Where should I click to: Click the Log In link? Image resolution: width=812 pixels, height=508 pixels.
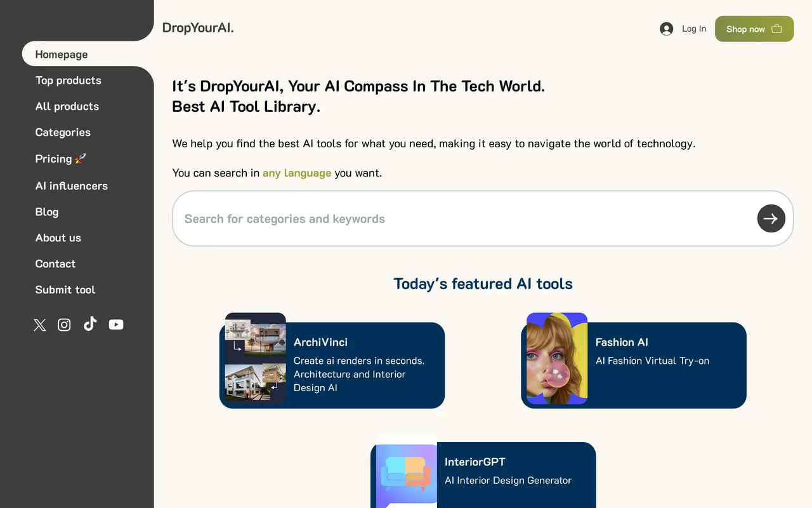(x=694, y=29)
